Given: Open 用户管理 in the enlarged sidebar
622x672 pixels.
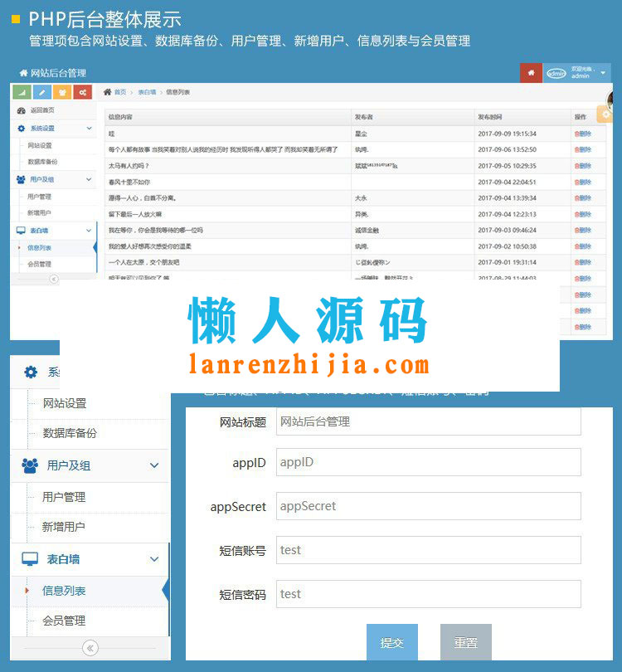Looking at the screenshot, I should coord(64,497).
